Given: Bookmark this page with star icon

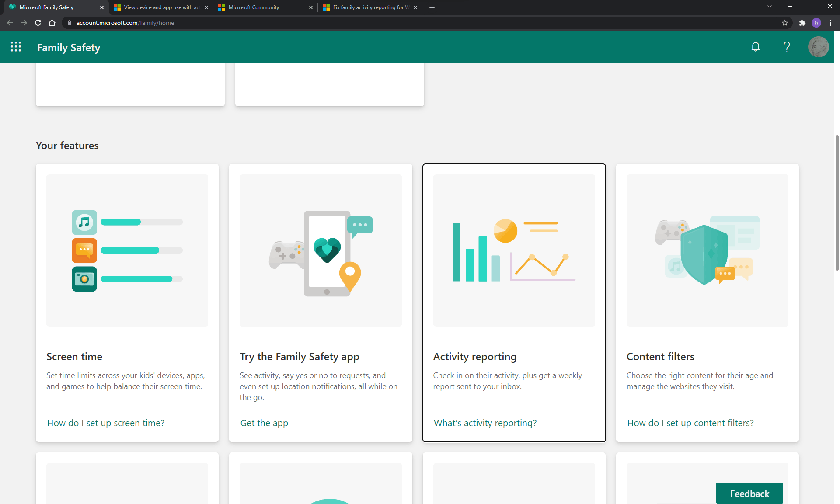Looking at the screenshot, I should (x=785, y=23).
